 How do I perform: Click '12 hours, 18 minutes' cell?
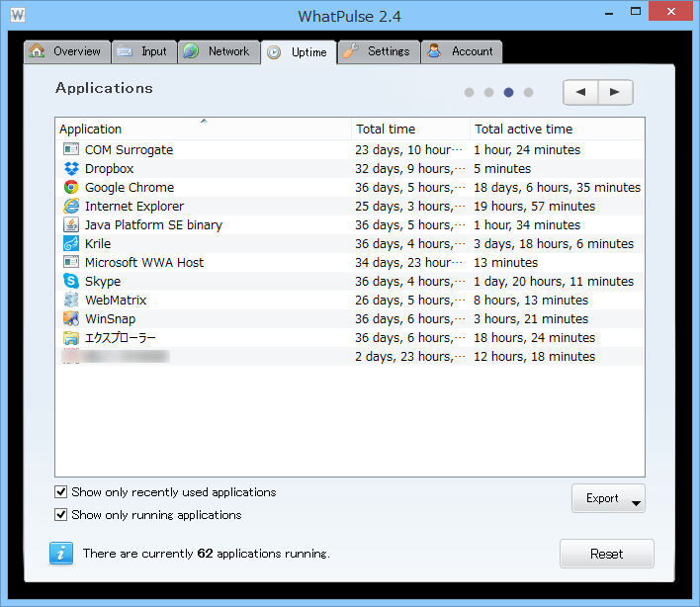click(x=534, y=356)
